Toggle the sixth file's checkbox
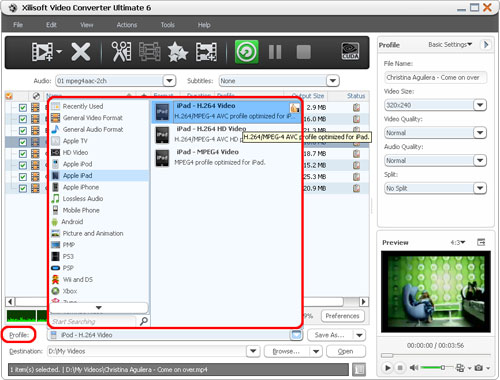Image resolution: width=500 pixels, height=380 pixels. [x=23, y=165]
